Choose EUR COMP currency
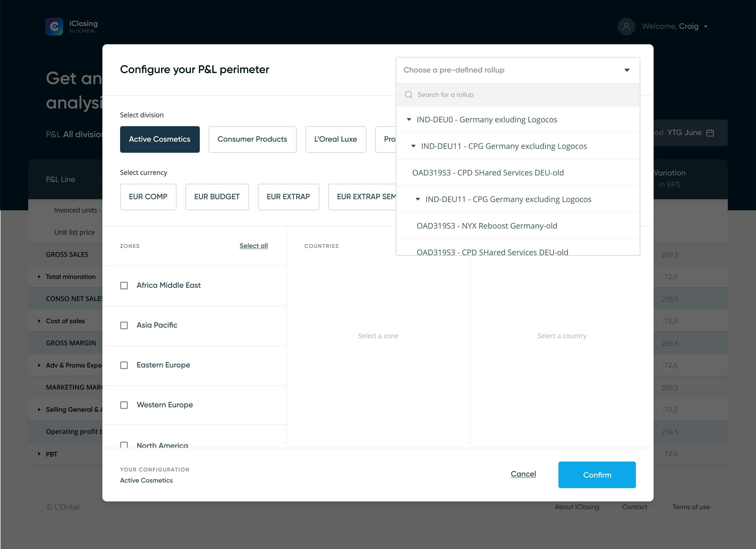This screenshot has width=756, height=549. (148, 197)
